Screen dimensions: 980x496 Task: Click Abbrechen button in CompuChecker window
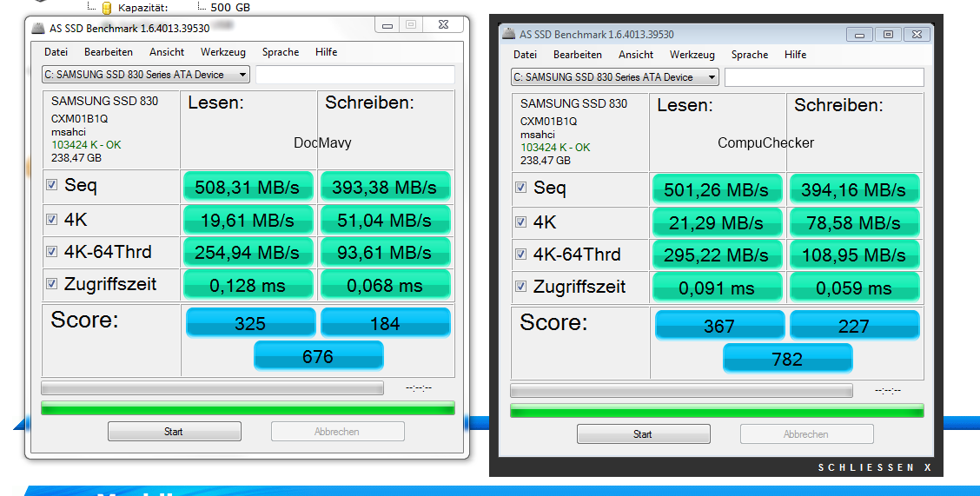(x=806, y=434)
